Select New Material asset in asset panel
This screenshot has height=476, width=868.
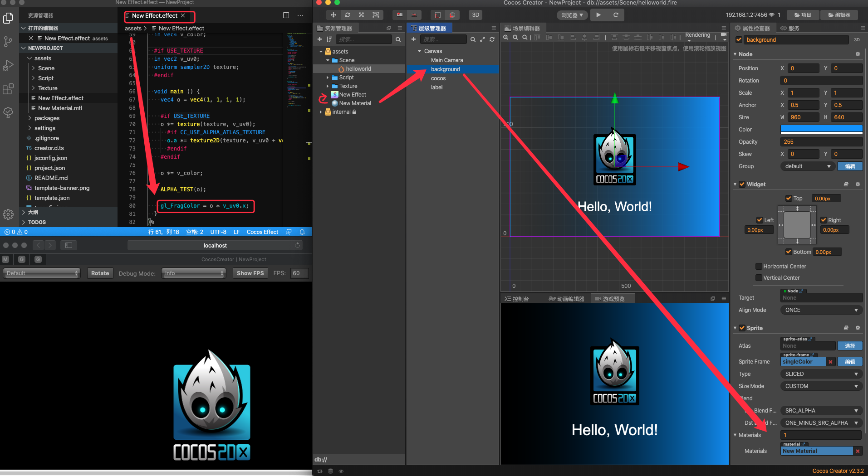[x=355, y=103]
